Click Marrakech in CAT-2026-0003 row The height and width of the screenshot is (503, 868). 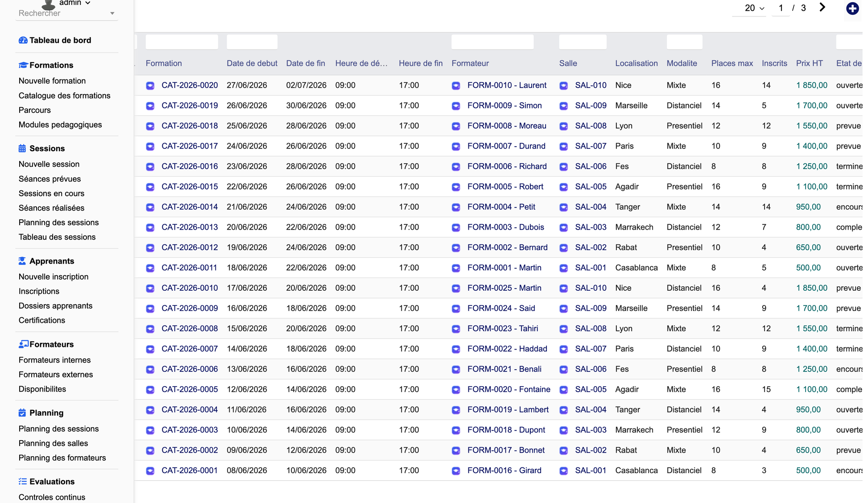point(634,430)
